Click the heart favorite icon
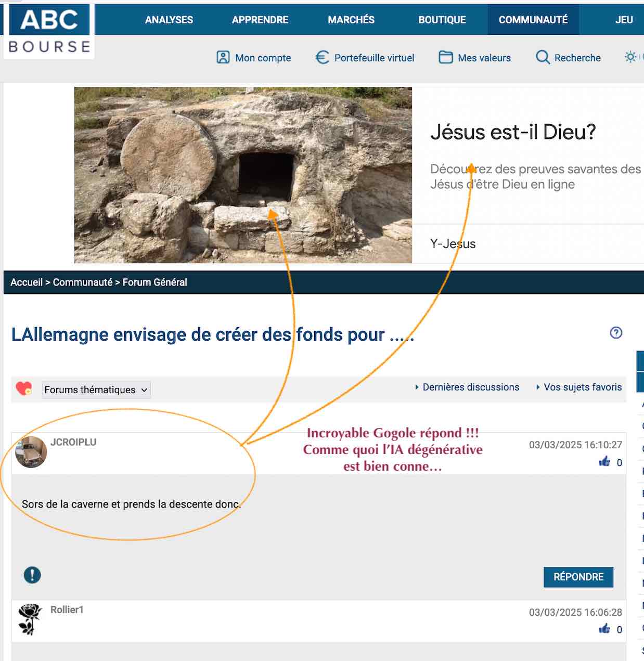This screenshot has height=661, width=644. tap(24, 388)
